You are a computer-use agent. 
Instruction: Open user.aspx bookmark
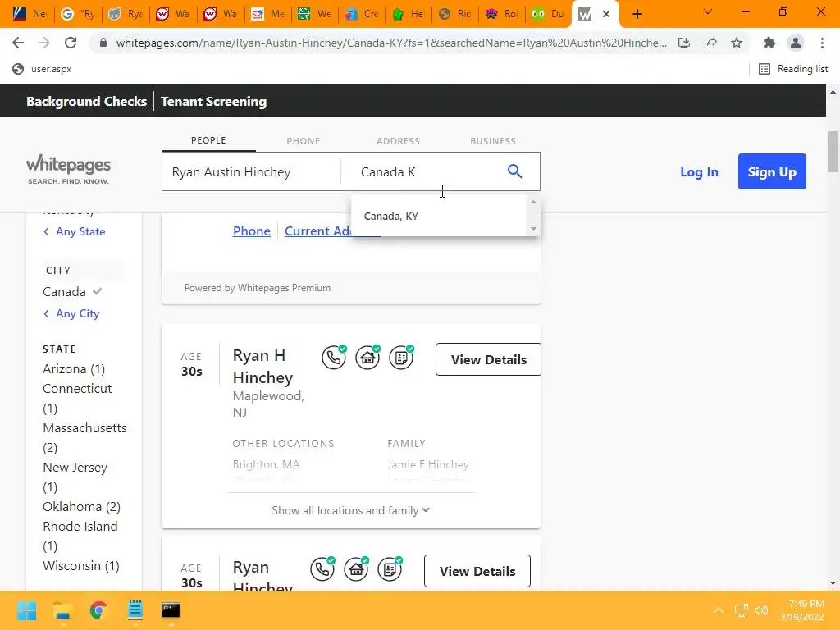pos(42,69)
